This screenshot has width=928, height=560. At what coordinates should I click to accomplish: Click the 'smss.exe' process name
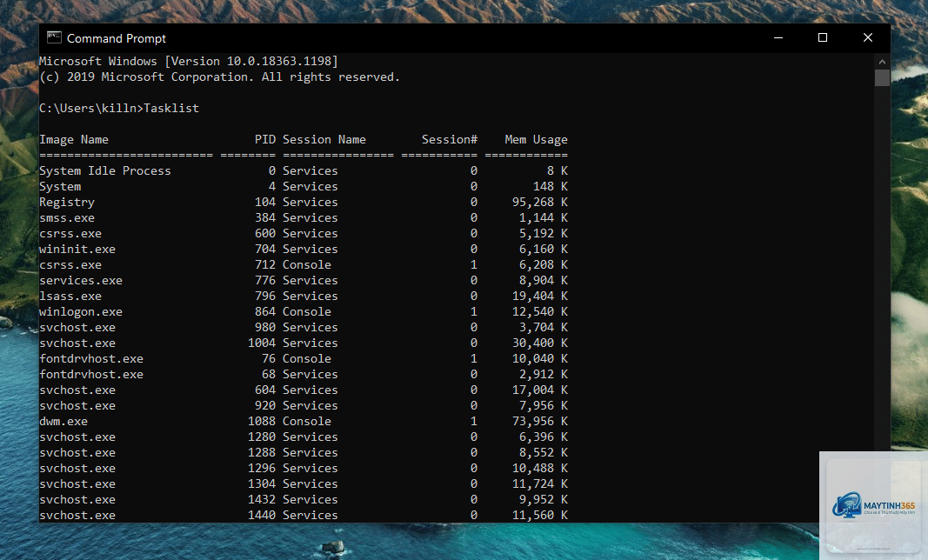(x=67, y=218)
